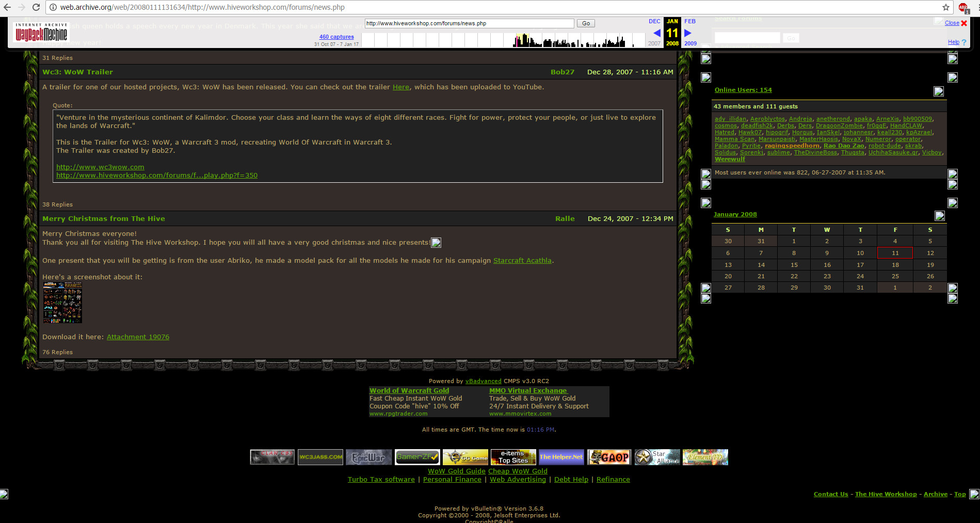
Task: Select year 2009 in the Wayback toolbar
Action: (x=690, y=43)
